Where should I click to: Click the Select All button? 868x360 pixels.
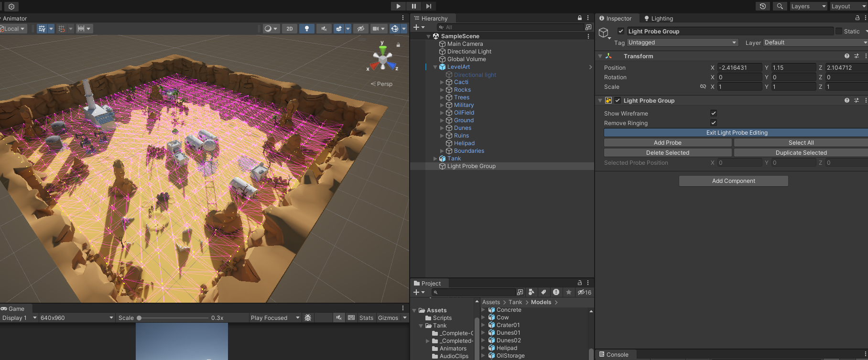click(801, 143)
